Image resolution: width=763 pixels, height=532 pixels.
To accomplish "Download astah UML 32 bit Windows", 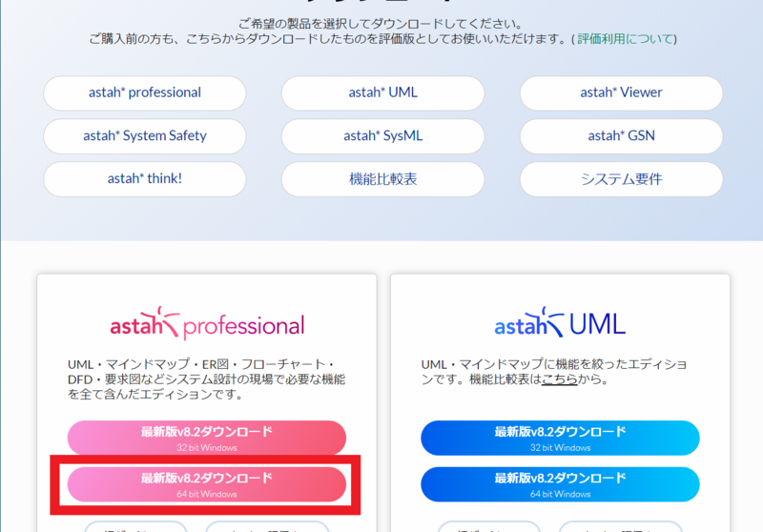I will pos(560,439).
